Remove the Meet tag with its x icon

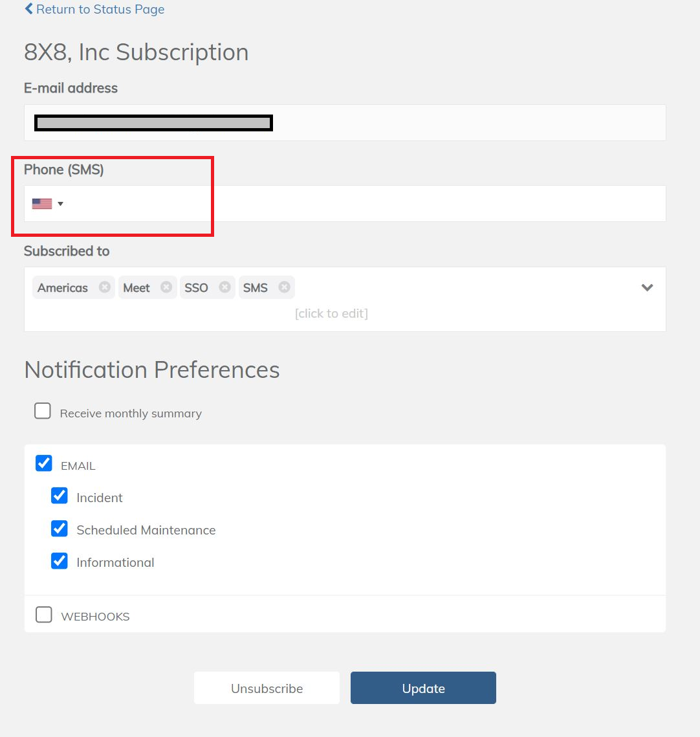[x=166, y=287]
